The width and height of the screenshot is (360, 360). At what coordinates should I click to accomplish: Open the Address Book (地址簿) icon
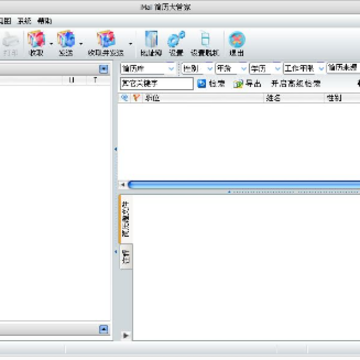pos(151,39)
